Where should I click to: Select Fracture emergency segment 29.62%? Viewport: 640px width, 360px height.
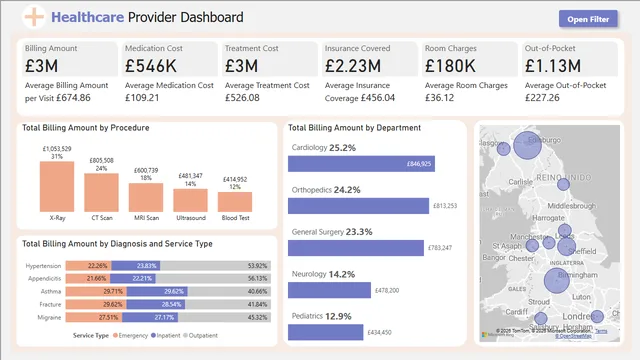96,304
